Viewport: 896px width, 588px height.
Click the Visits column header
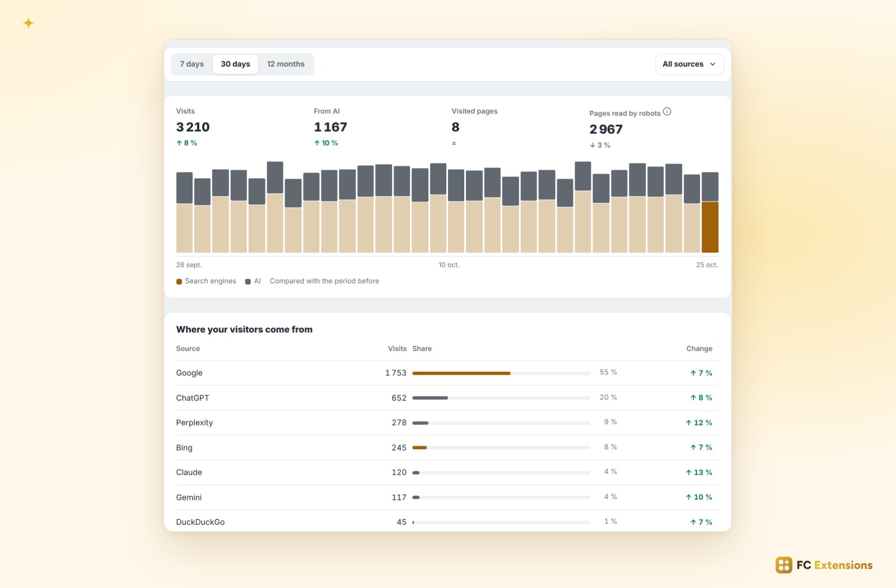[x=398, y=348]
